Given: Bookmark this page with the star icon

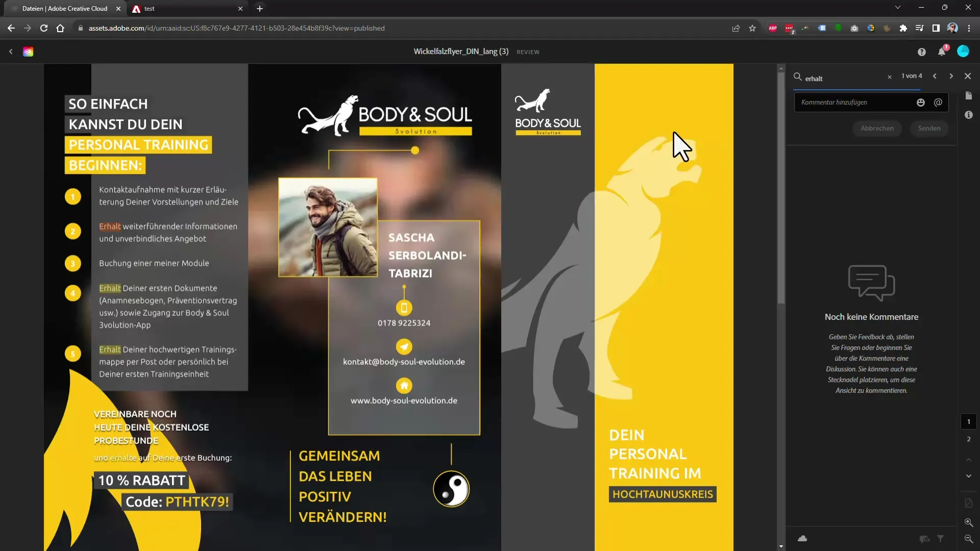Looking at the screenshot, I should click(752, 28).
